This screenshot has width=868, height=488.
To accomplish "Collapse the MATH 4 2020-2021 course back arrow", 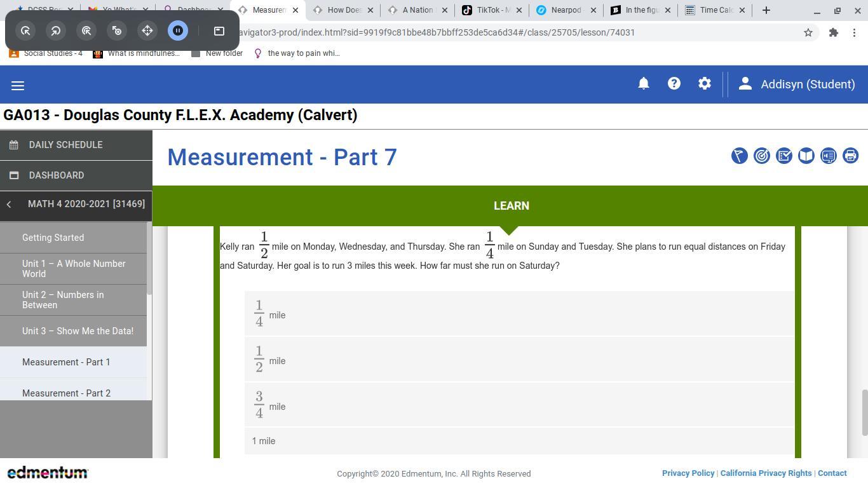I will (x=9, y=204).
